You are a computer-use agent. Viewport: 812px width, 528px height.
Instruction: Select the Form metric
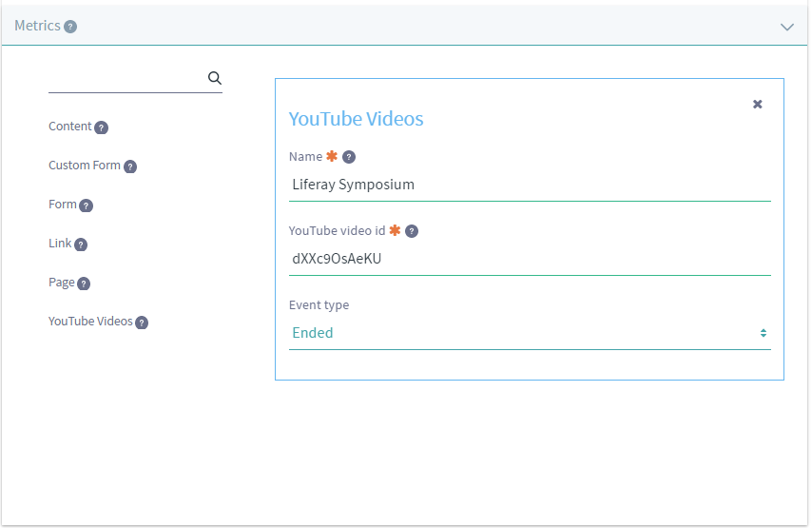pyautogui.click(x=63, y=205)
